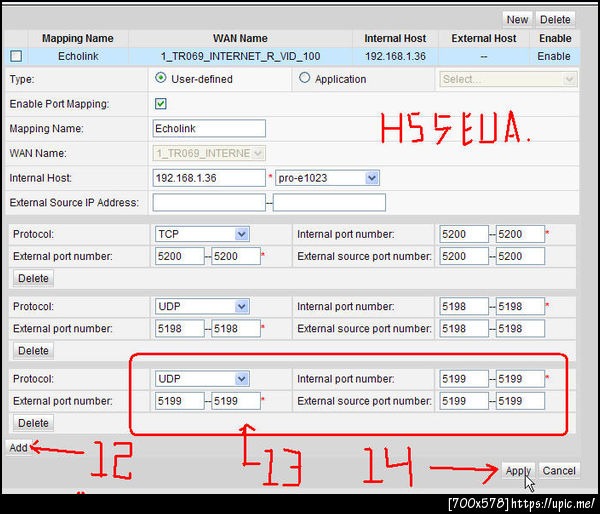600x514 pixels.
Task: Click start external port field 5199
Action: pos(179,401)
